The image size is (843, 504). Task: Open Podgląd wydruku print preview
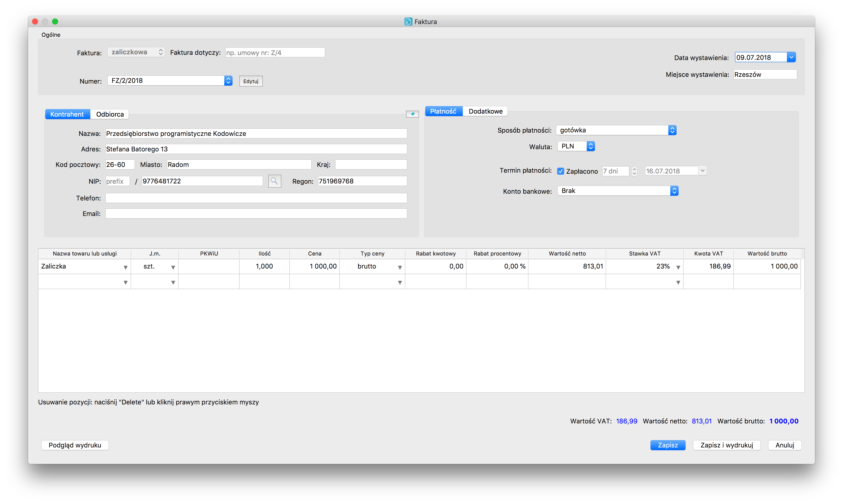click(x=75, y=445)
